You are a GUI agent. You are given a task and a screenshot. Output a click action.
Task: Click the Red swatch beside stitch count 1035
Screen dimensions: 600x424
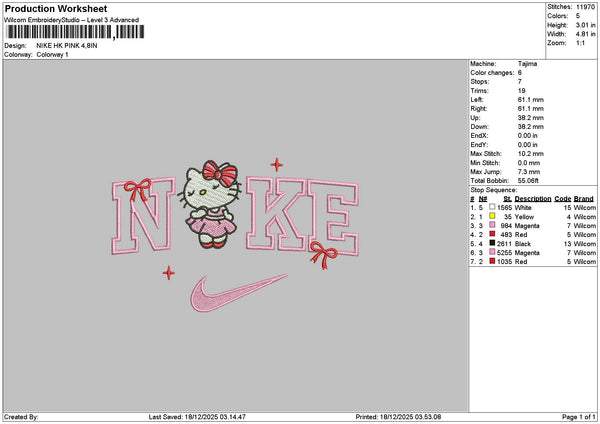pos(492,261)
